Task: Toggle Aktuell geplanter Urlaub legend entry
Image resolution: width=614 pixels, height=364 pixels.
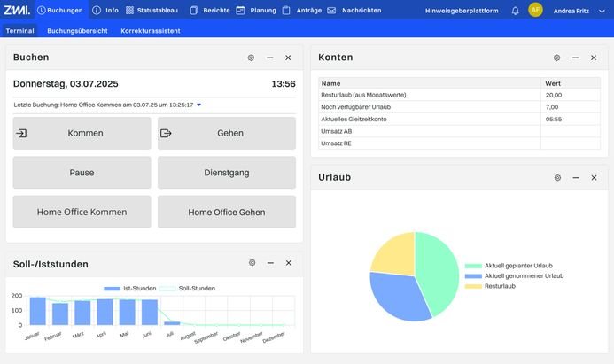Action: point(509,266)
